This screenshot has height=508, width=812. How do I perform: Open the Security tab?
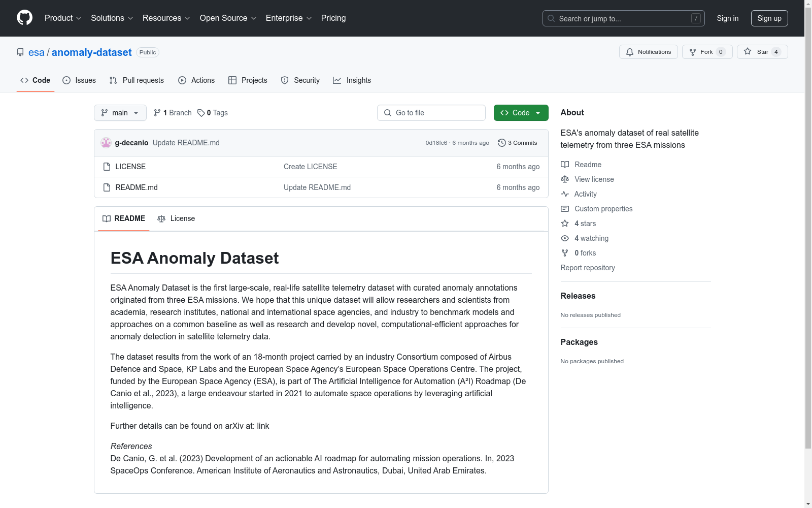pyautogui.click(x=300, y=80)
